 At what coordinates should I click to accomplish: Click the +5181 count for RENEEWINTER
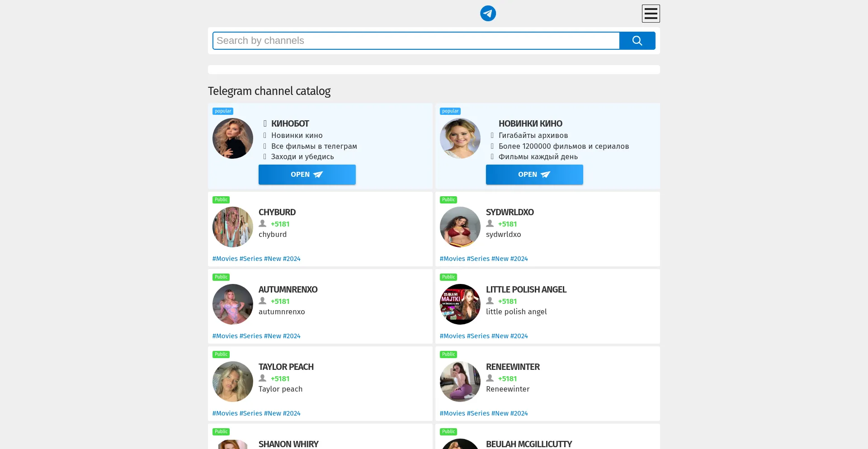508,379
